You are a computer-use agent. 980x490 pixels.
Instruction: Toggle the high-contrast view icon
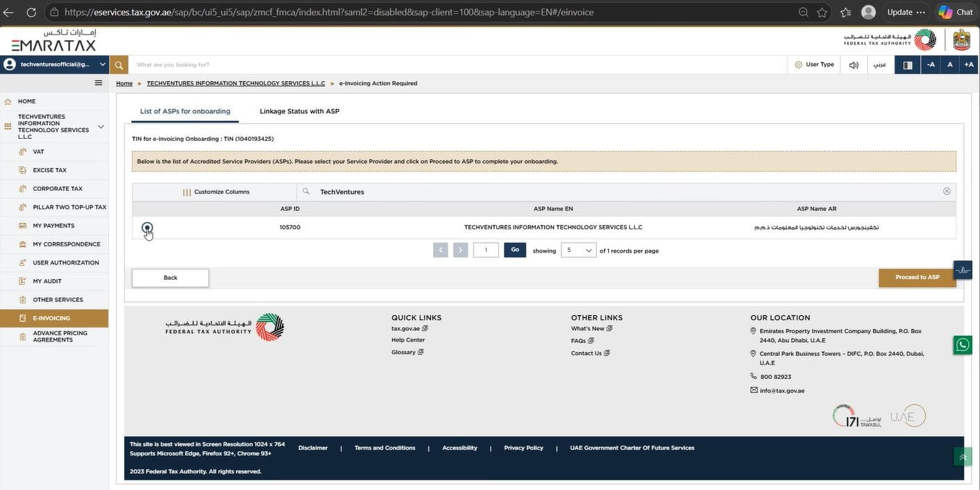pyautogui.click(x=907, y=65)
